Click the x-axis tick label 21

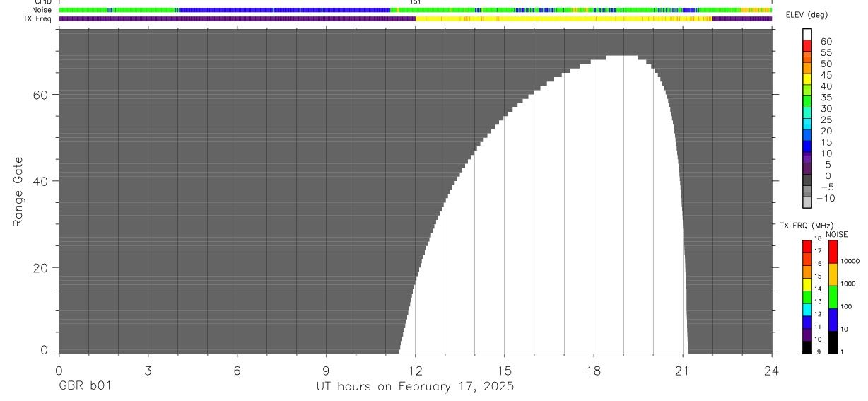[x=683, y=371]
